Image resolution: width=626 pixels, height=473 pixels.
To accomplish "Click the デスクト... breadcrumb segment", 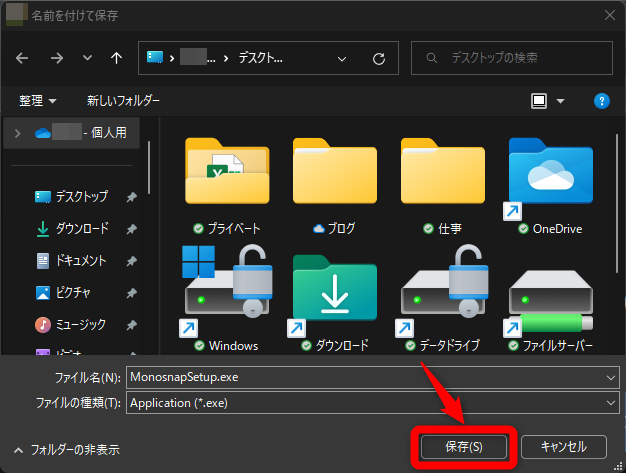I will [261, 58].
